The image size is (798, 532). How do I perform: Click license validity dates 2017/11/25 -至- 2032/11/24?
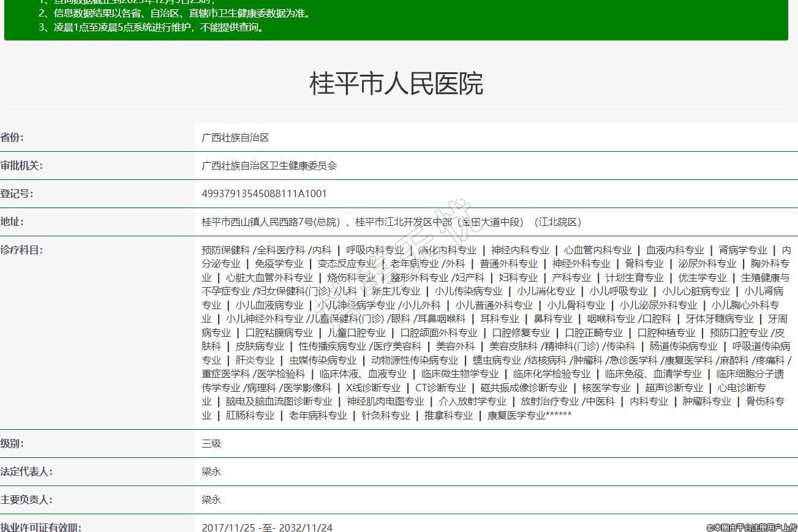click(267, 527)
